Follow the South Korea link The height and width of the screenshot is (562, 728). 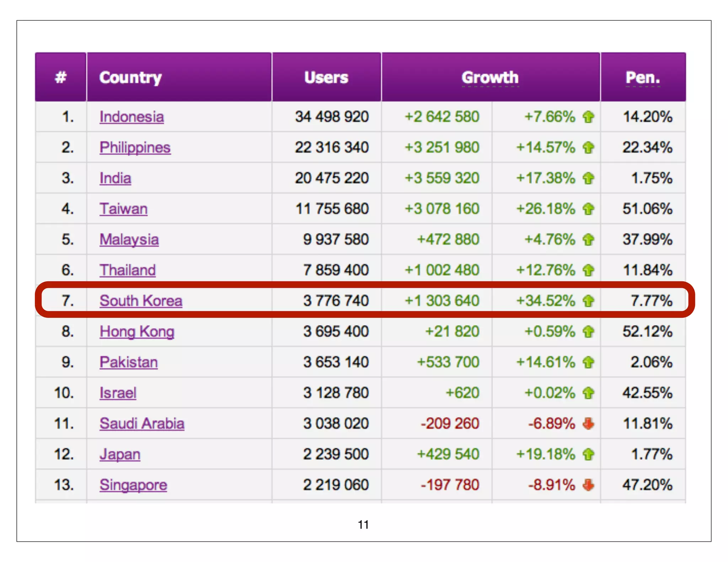click(x=141, y=301)
